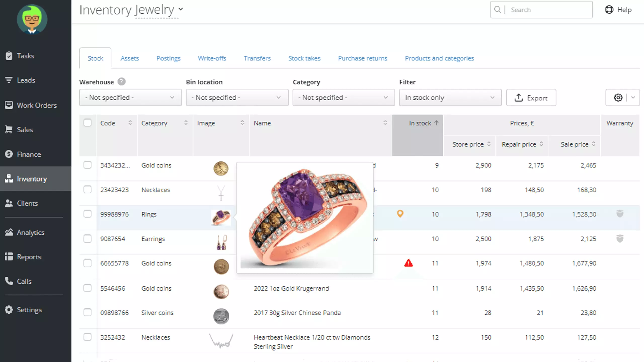The width and height of the screenshot is (644, 362).
Task: Open the Reports section
Action: pos(29,257)
